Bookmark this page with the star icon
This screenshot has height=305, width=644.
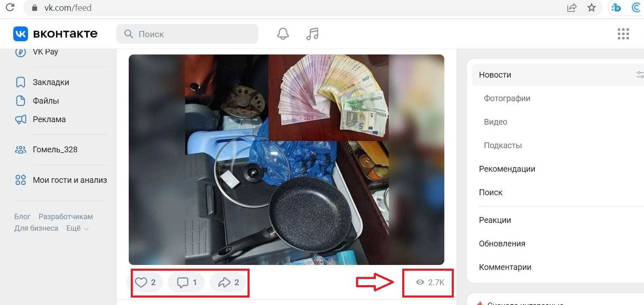(x=592, y=7)
